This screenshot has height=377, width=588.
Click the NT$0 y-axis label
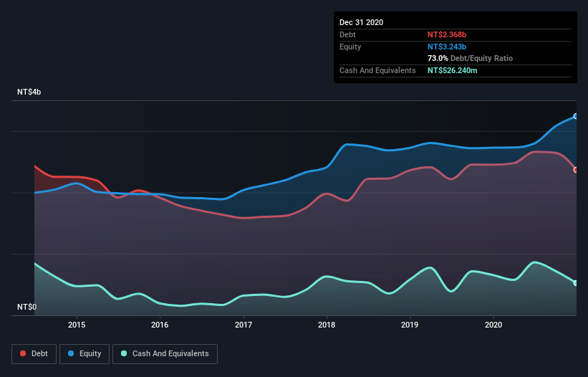26,307
